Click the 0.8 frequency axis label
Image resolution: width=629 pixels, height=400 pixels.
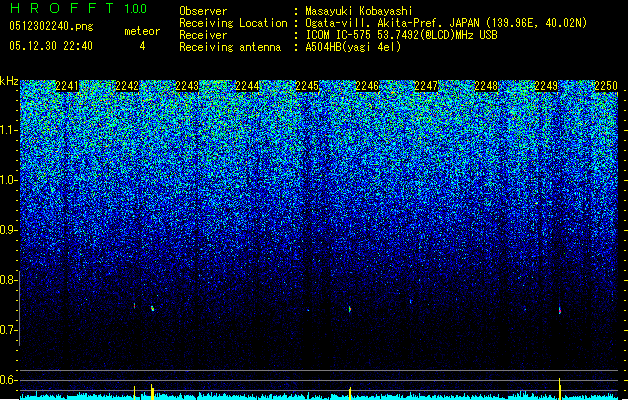[x=8, y=280]
